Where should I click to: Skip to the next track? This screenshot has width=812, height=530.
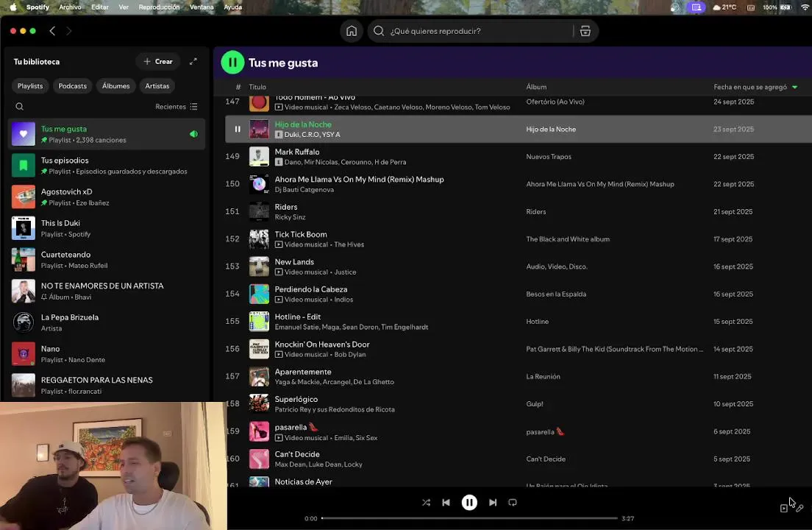pyautogui.click(x=493, y=503)
